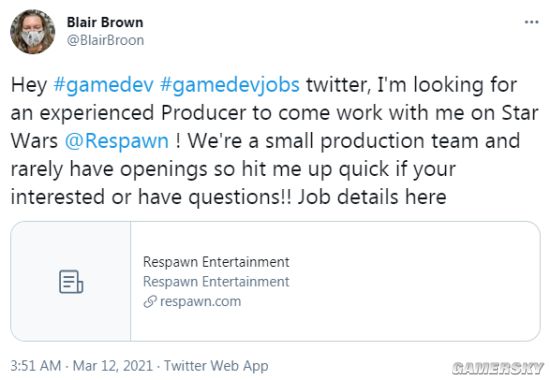Click the empty right area of link card
This screenshot has width=550, height=380.
click(414, 281)
